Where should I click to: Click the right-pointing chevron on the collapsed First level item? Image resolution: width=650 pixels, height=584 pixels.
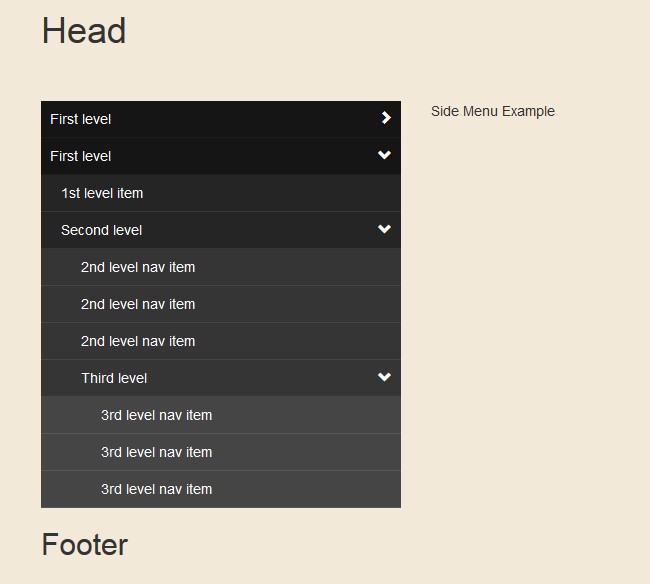click(386, 118)
